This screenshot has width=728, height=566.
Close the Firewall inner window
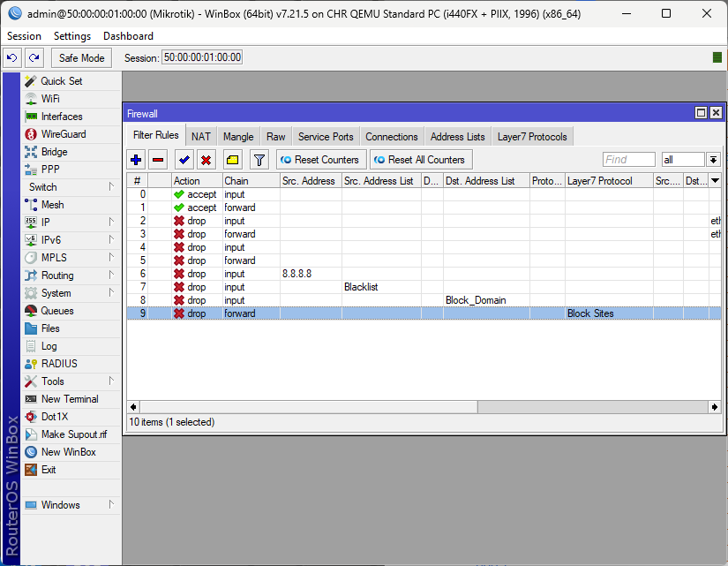(x=716, y=113)
